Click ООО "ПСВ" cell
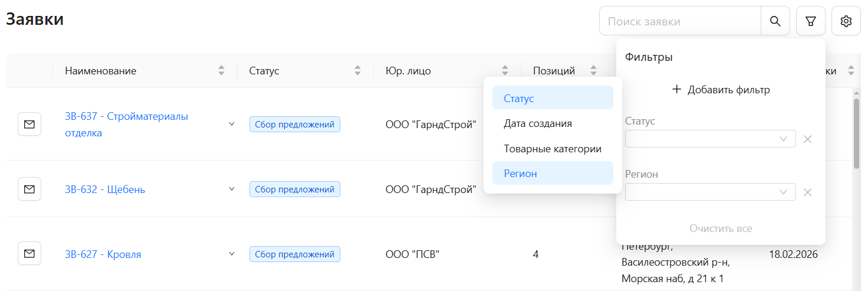This screenshot has height=291, width=868. pos(413,254)
